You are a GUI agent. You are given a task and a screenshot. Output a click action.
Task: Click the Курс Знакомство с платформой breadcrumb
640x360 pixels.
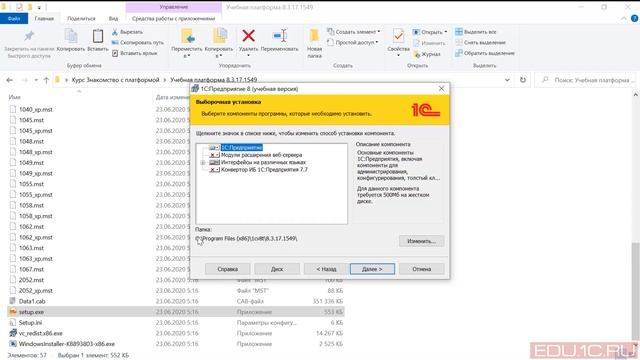[x=115, y=80]
